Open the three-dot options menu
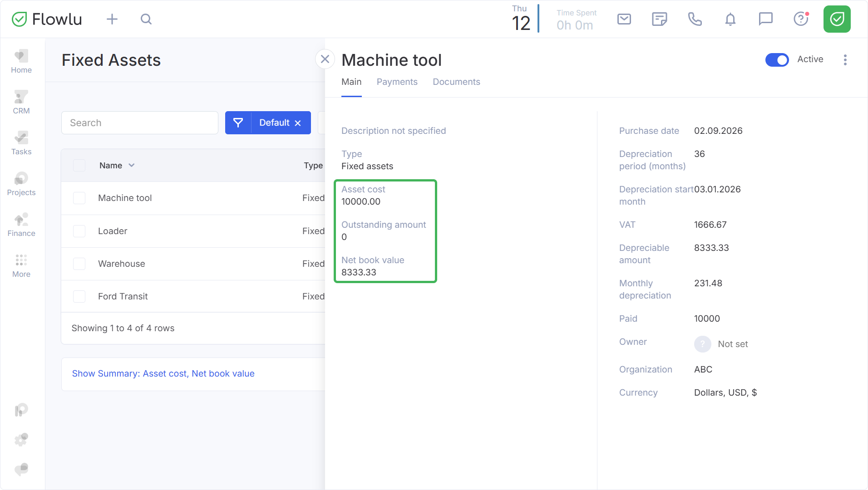This screenshot has height=490, width=868. [845, 60]
